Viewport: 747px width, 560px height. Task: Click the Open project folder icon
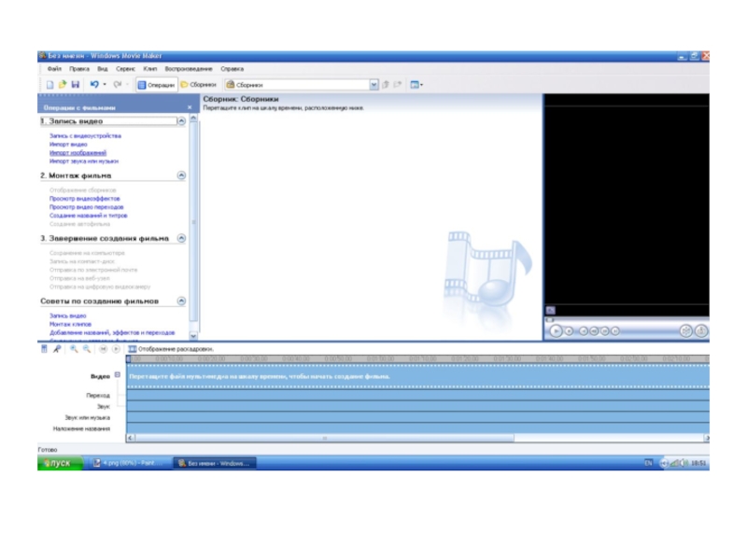pos(63,84)
